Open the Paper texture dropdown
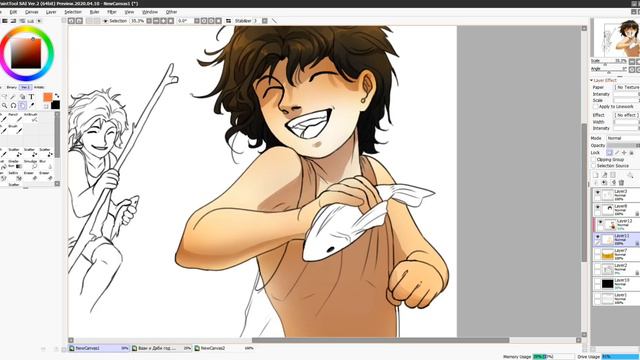Screen dimensions: 640x360 (627, 87)
